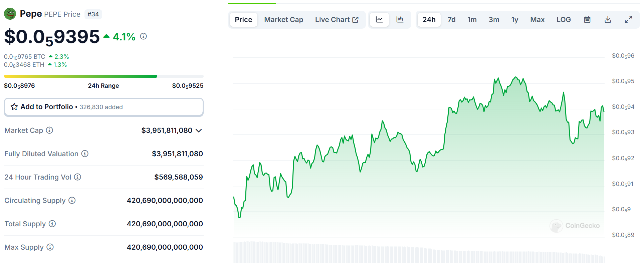644x263 pixels.
Task: Open the Live Chart external link
Action: [x=337, y=20]
